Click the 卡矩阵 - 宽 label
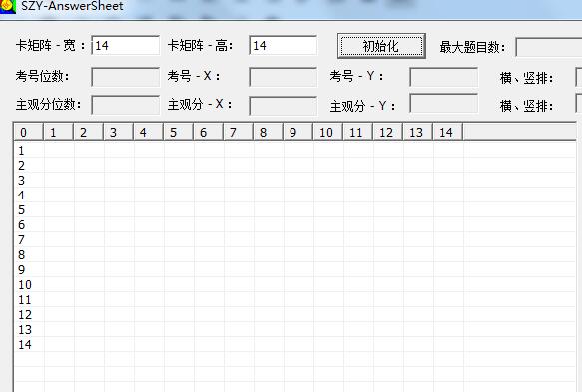The width and height of the screenshot is (582, 392). [51, 46]
